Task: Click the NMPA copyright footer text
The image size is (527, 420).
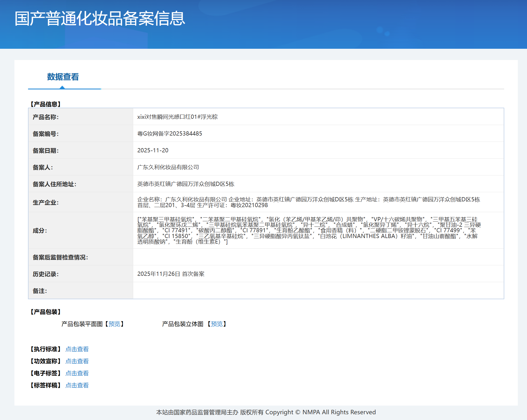Action: (x=266, y=412)
